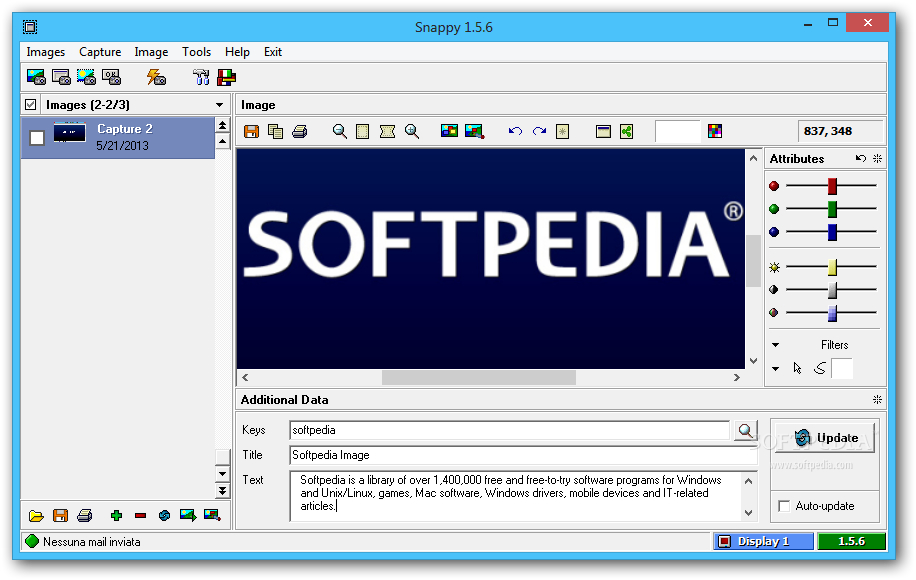
Task: Jump to bottom with double down arrow
Action: click(223, 491)
